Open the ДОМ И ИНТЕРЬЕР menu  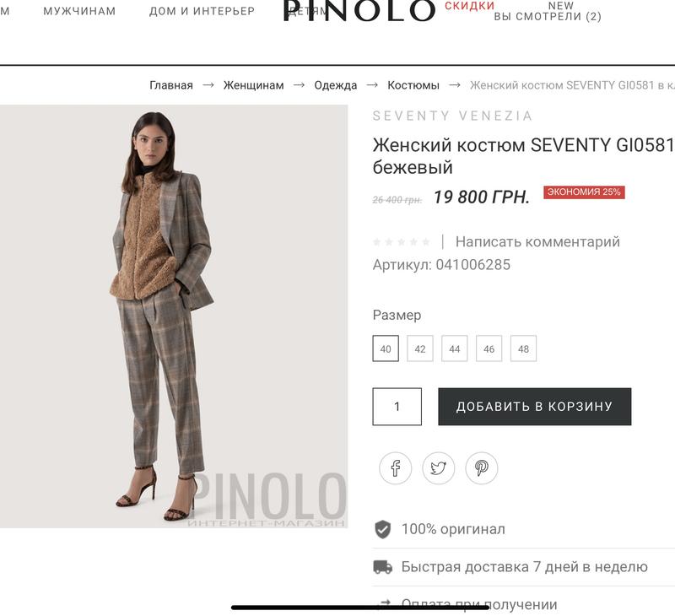click(202, 11)
